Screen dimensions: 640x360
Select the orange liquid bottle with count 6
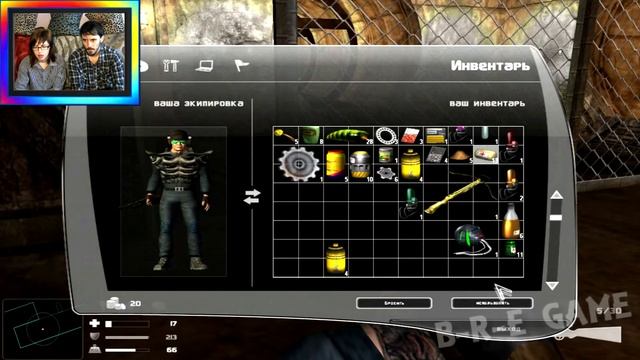click(x=511, y=220)
